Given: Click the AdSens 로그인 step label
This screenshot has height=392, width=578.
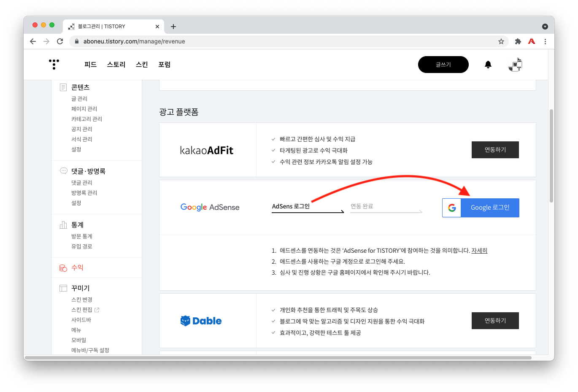Looking at the screenshot, I should (291, 206).
